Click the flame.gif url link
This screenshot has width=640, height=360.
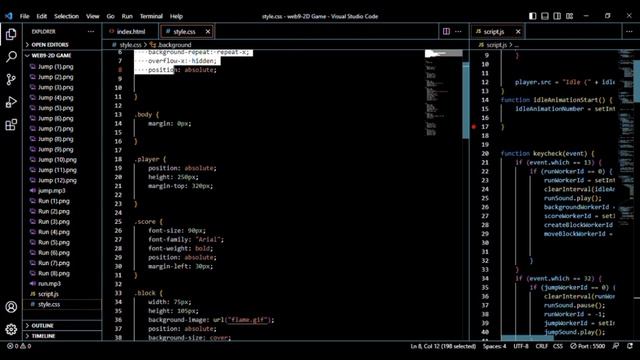[x=248, y=320]
